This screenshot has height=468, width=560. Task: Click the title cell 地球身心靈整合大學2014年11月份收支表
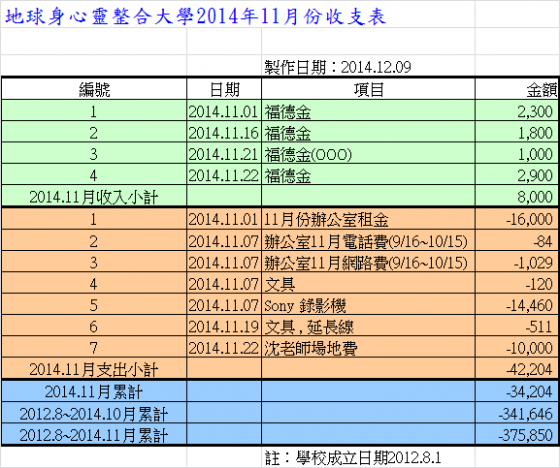tap(196, 16)
